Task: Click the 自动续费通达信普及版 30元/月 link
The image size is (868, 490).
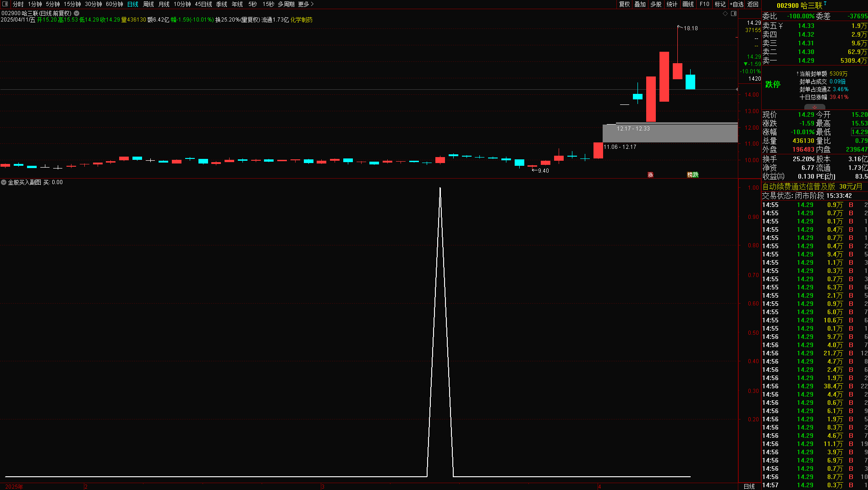Action: point(813,186)
